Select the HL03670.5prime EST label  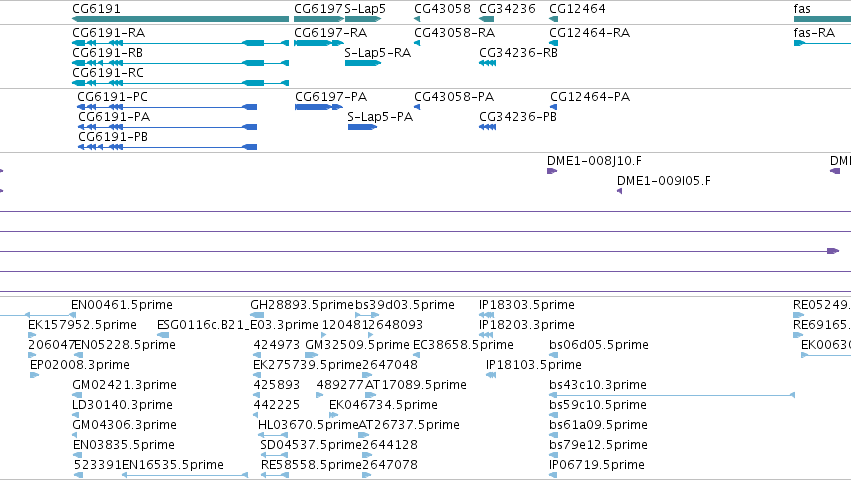click(x=308, y=425)
